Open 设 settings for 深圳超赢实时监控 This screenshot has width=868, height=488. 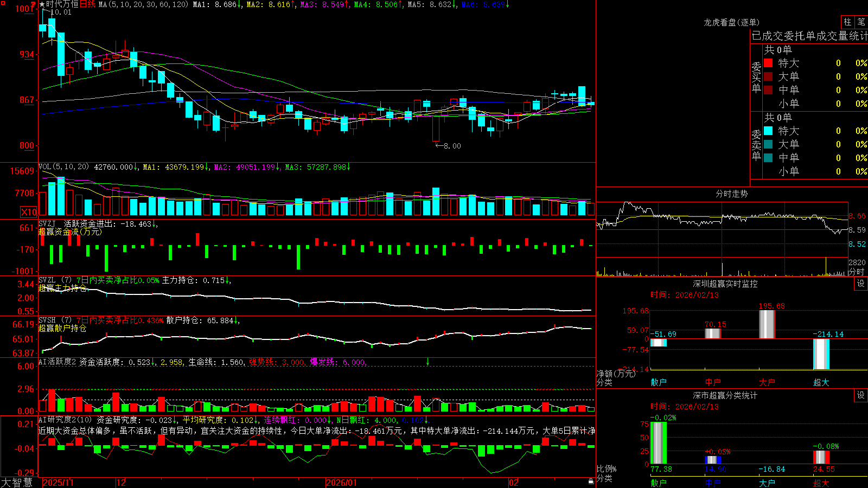point(861,284)
